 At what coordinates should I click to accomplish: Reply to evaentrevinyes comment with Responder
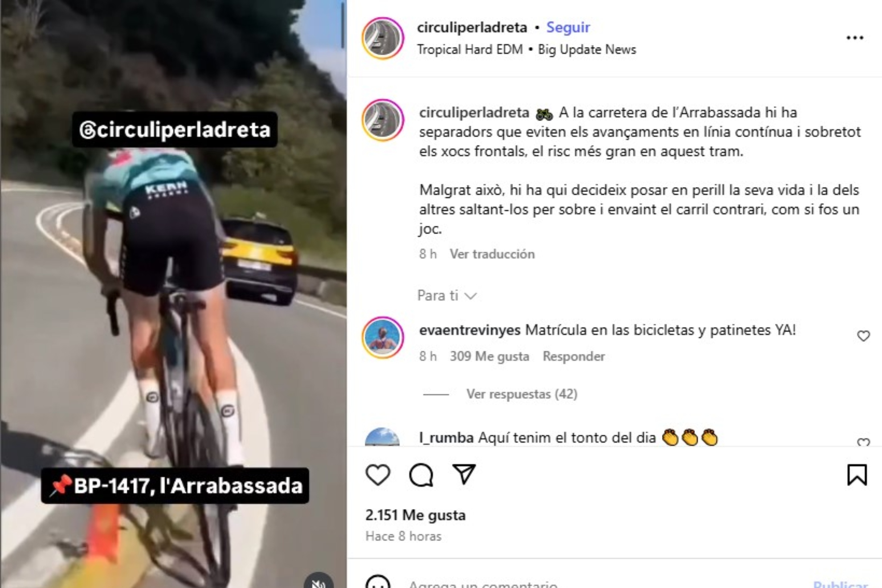[573, 356]
